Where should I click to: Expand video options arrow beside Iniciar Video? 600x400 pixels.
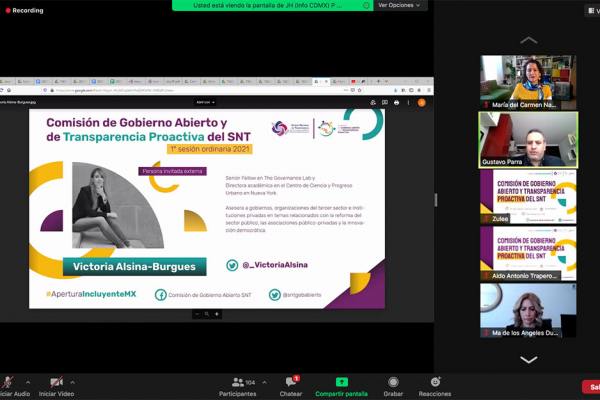point(73,382)
